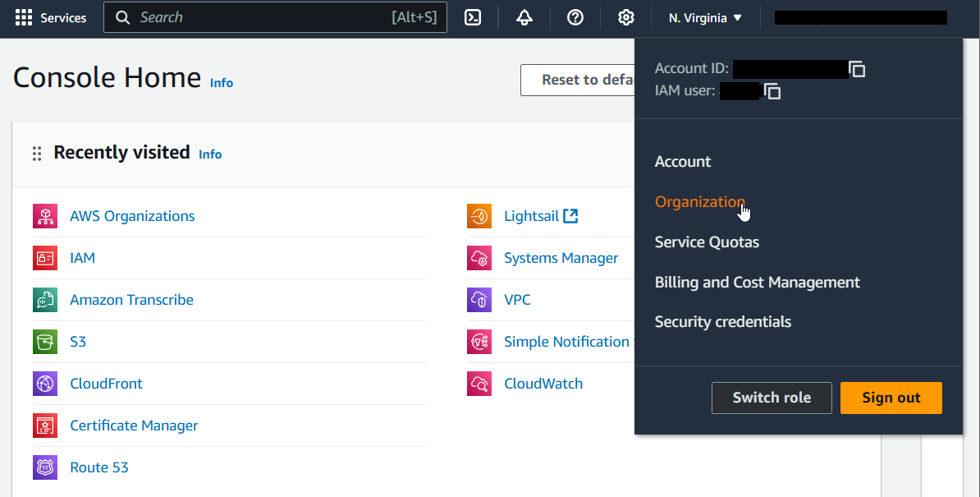
Task: Copy the Account ID
Action: [x=857, y=69]
